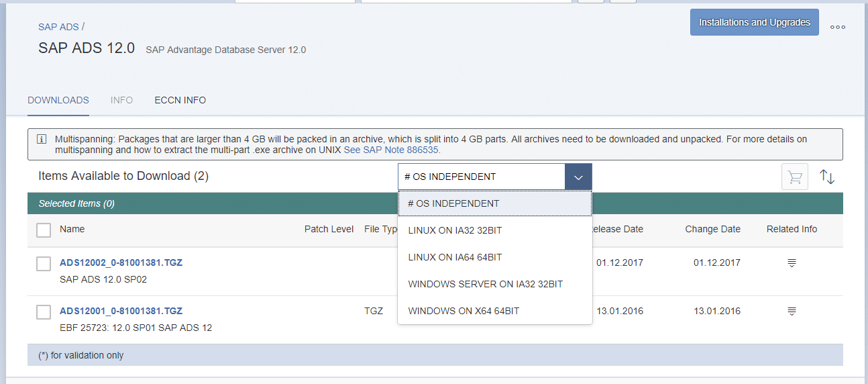Click the Change Date column header
Screen dimensions: 868x384
coord(713,229)
